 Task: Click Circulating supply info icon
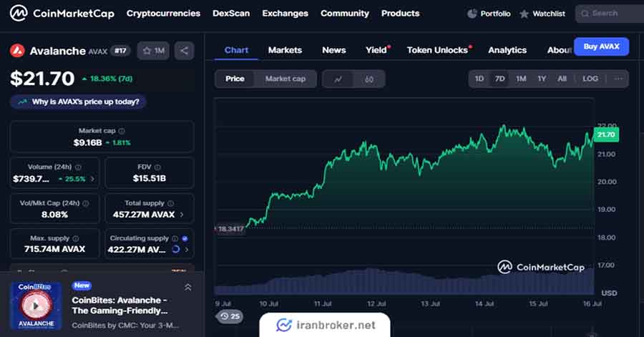pos(175,238)
